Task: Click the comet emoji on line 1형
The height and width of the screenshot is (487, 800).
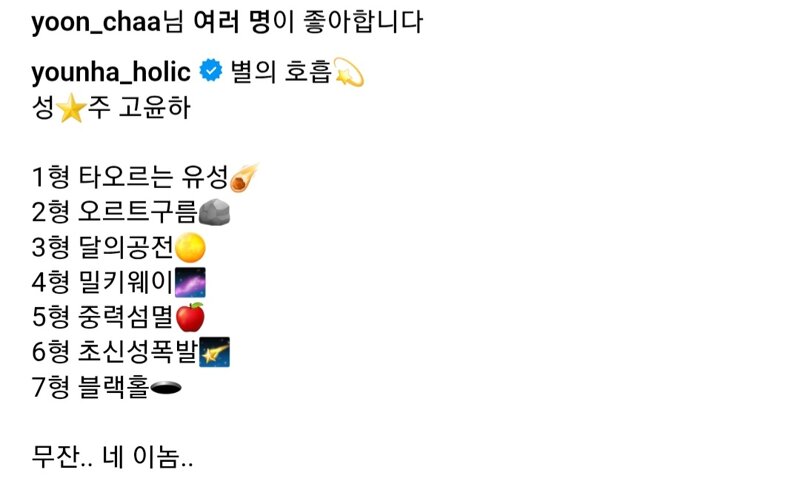Action: [244, 177]
